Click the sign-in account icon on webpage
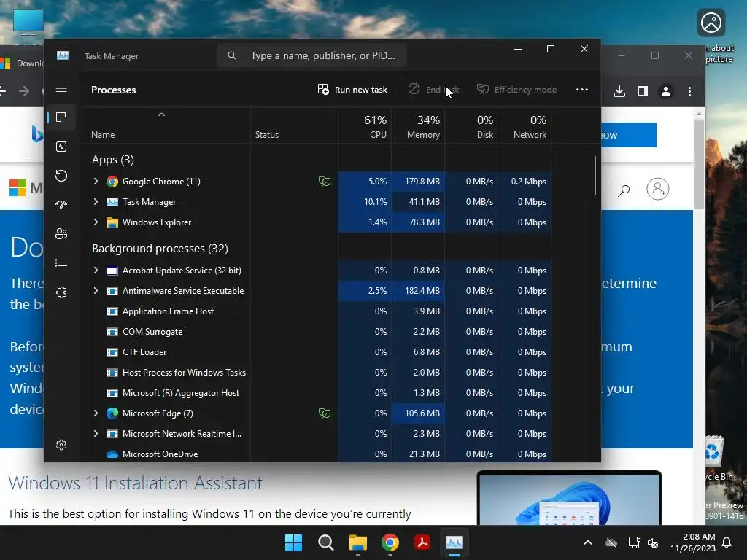The height and width of the screenshot is (560, 747). click(657, 189)
